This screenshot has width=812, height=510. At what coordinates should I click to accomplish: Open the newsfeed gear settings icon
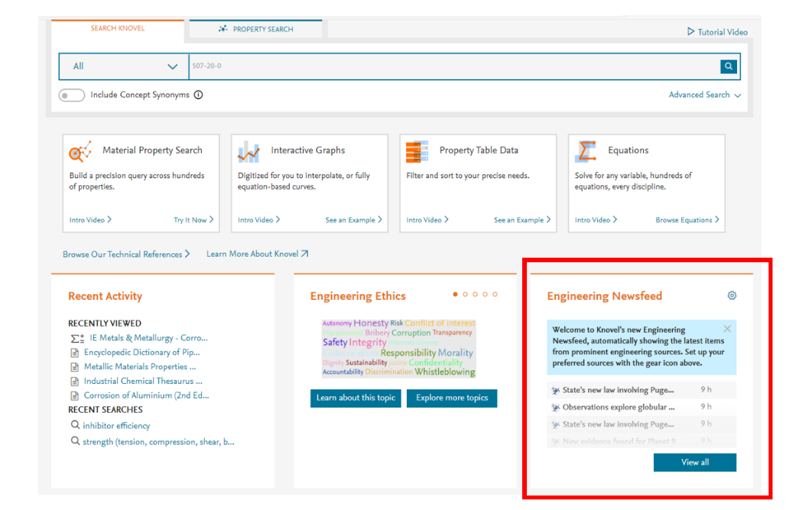(732, 296)
